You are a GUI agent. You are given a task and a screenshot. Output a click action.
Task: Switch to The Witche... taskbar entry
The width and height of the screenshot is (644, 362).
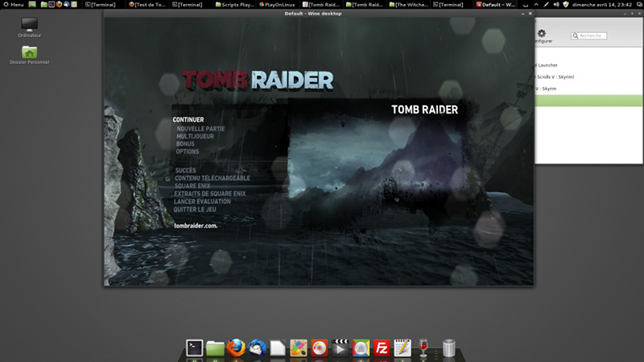tap(408, 5)
